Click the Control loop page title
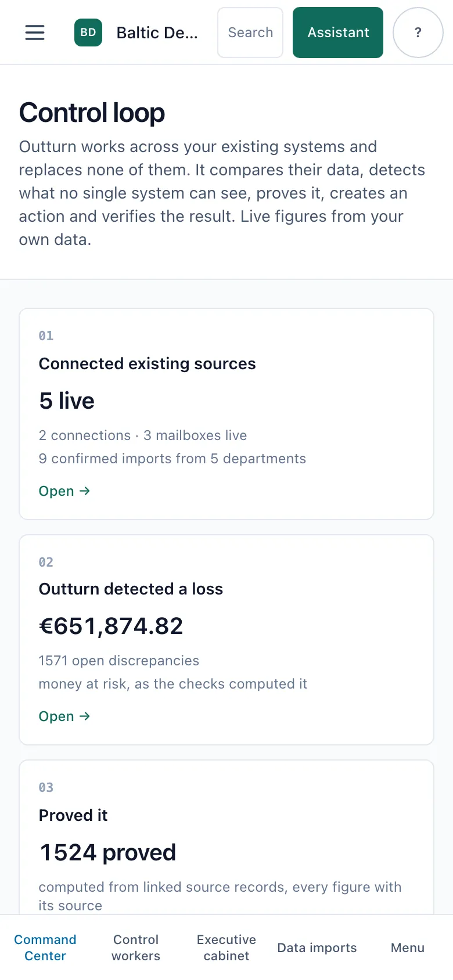The image size is (453, 980). pos(92,113)
